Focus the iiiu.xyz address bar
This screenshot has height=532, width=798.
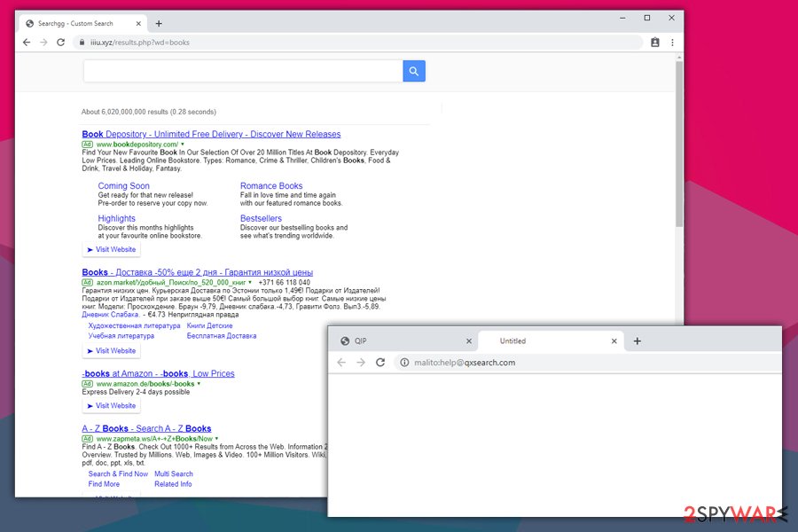pyautogui.click(x=358, y=43)
